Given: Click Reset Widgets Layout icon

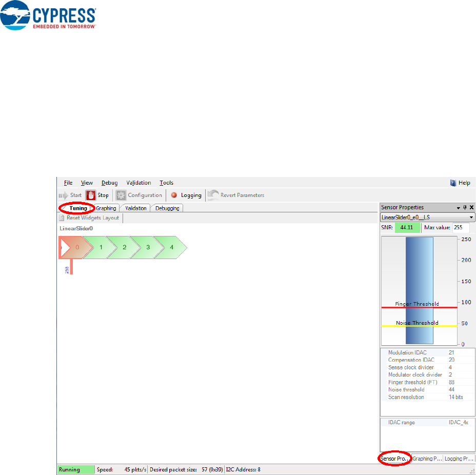Looking at the screenshot, I should click(62, 218).
